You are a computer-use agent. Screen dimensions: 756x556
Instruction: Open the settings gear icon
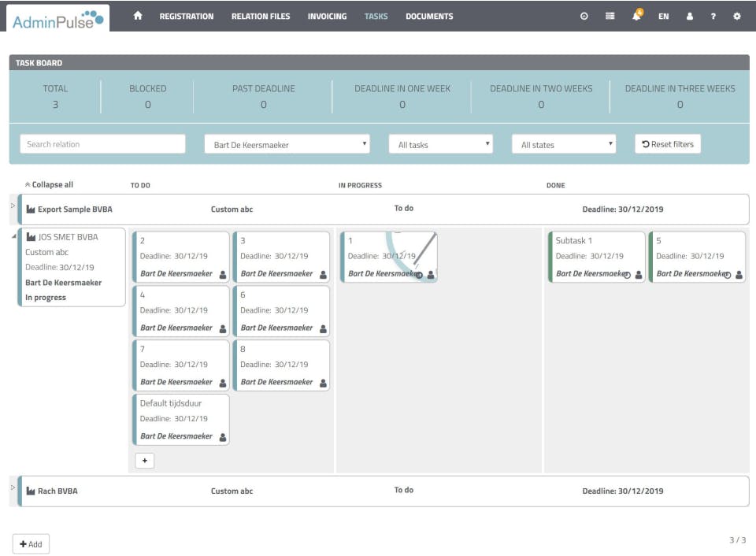click(x=737, y=16)
